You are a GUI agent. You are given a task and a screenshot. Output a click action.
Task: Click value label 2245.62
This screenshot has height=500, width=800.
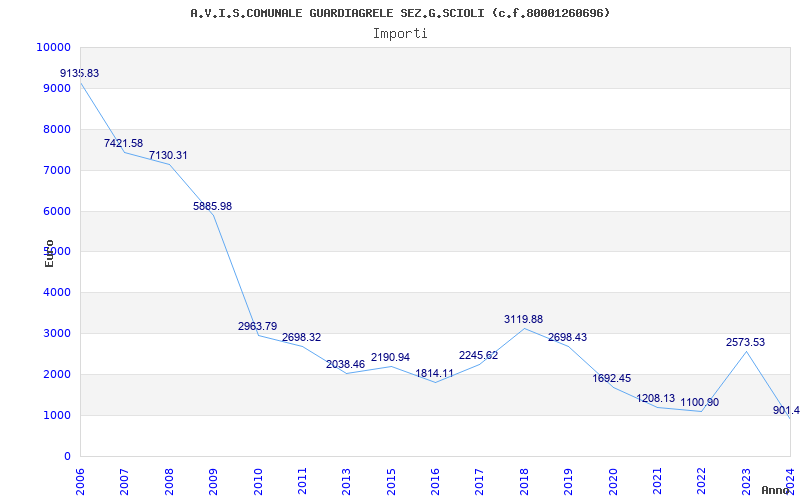(479, 355)
